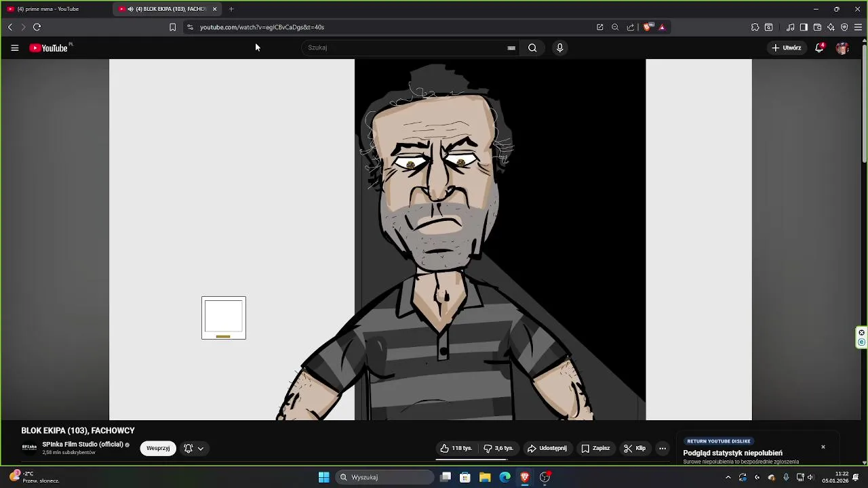Screen dimensions: 868x488
Task: Open Microsoft Store from taskbar
Action: [465, 477]
